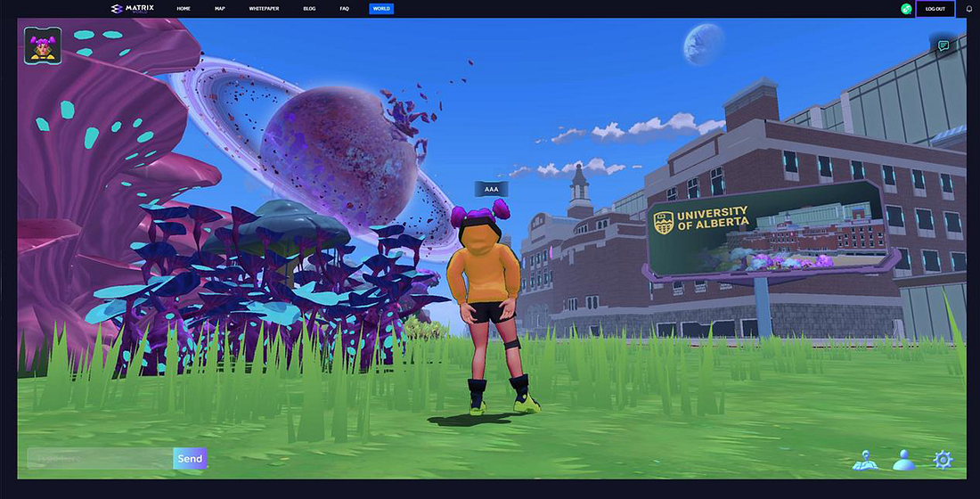
Task: Open the character avatar thumbnail
Action: [43, 45]
